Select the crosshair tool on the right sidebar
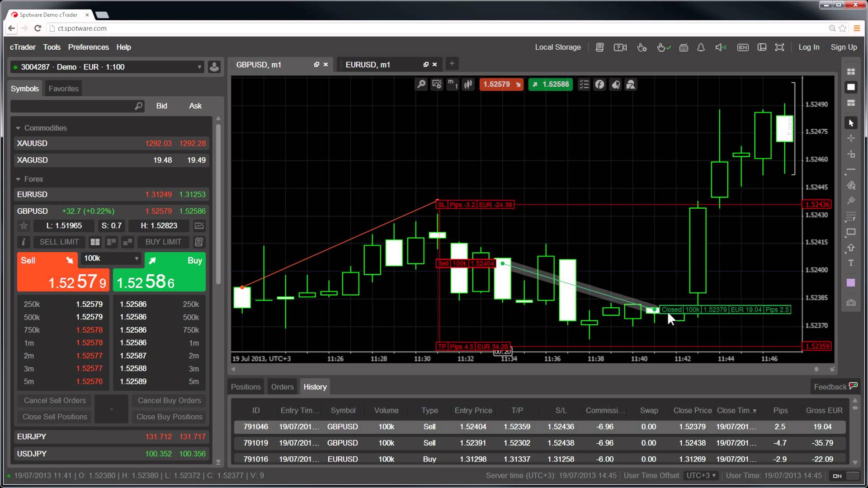 [851, 137]
